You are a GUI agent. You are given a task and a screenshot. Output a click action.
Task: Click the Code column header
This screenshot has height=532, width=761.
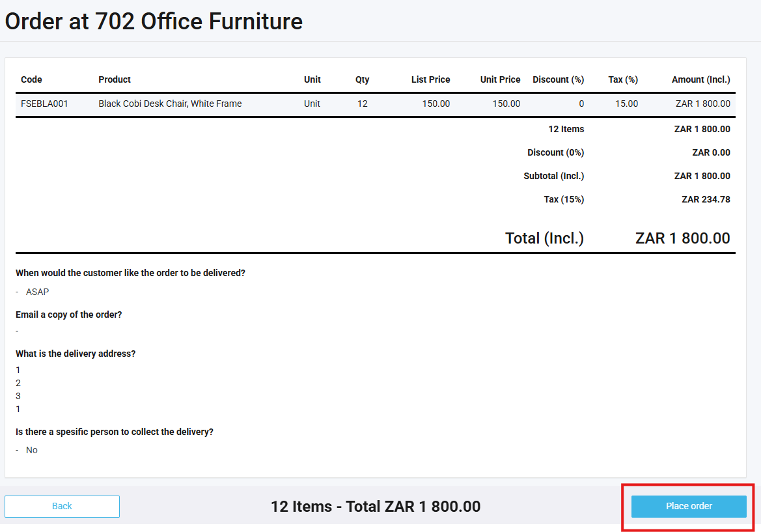click(x=31, y=79)
